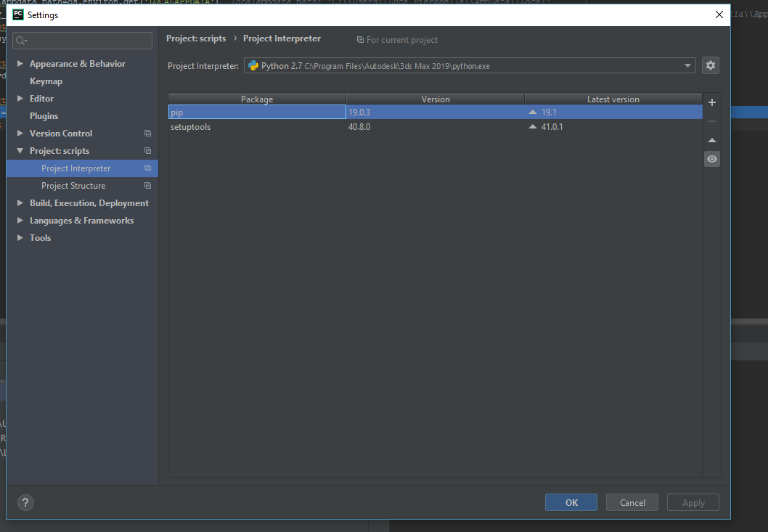The image size is (768, 532).
Task: Select the setuptools package row
Action: coord(436,127)
